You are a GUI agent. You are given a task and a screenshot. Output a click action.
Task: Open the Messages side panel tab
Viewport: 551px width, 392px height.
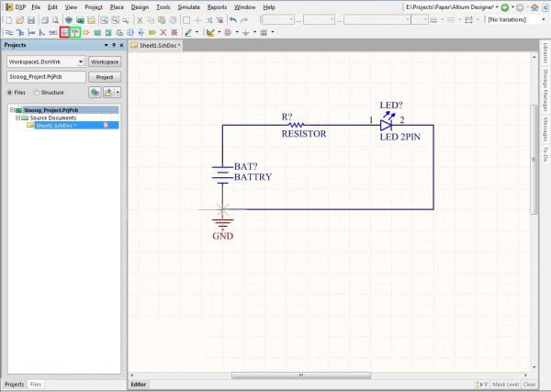(x=545, y=129)
